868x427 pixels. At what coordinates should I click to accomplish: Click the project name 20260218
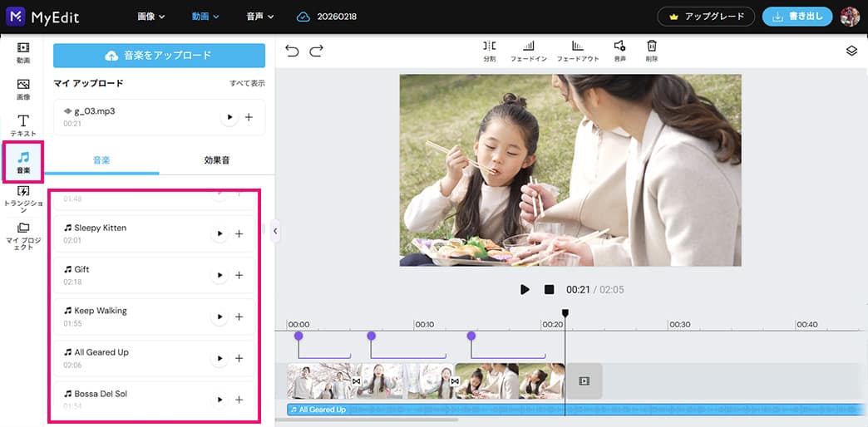[337, 17]
